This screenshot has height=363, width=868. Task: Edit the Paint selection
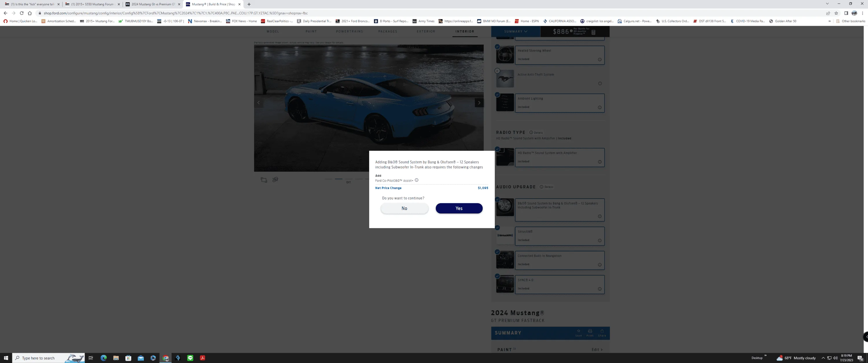597,349
